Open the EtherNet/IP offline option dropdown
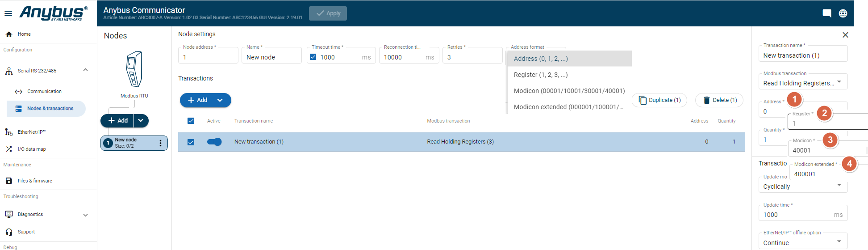The width and height of the screenshot is (868, 250). coord(803,242)
